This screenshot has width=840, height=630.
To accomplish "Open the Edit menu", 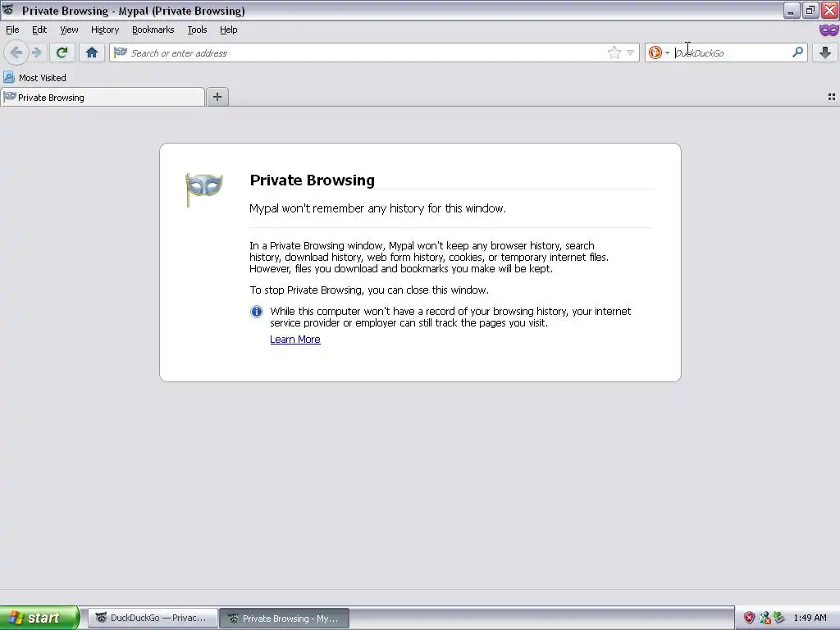I will 39,30.
